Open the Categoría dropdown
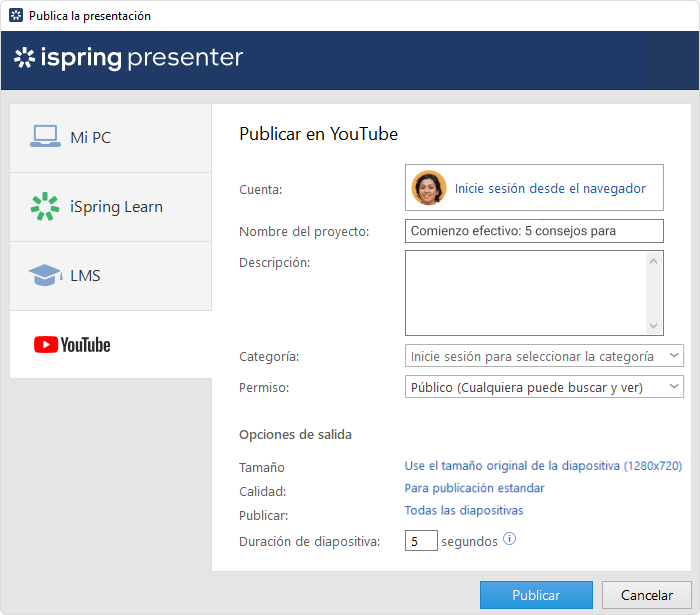 pyautogui.click(x=544, y=356)
